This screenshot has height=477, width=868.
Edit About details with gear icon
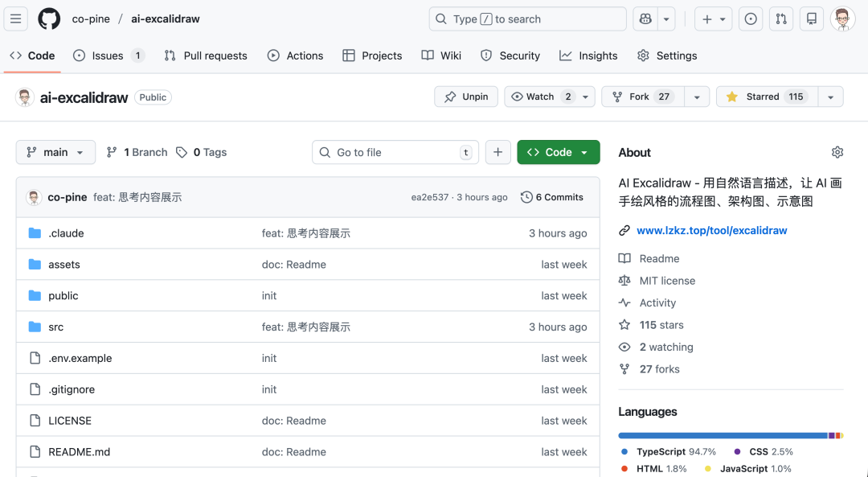tap(837, 152)
